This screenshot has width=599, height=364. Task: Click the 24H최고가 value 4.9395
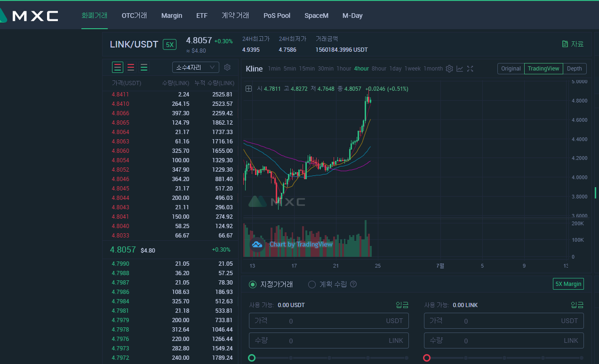coord(251,50)
